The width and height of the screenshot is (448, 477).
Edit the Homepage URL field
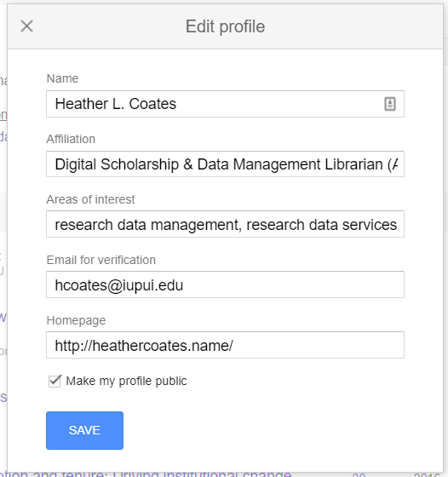tap(225, 345)
